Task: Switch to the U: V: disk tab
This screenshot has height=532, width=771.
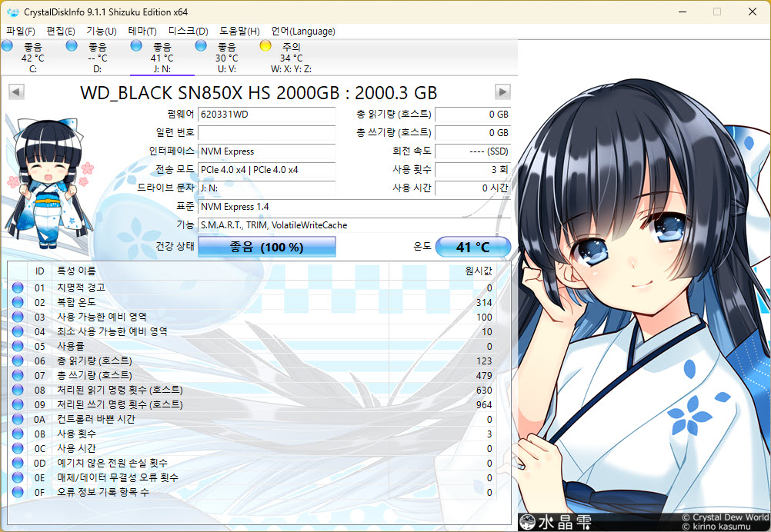Action: click(x=227, y=58)
